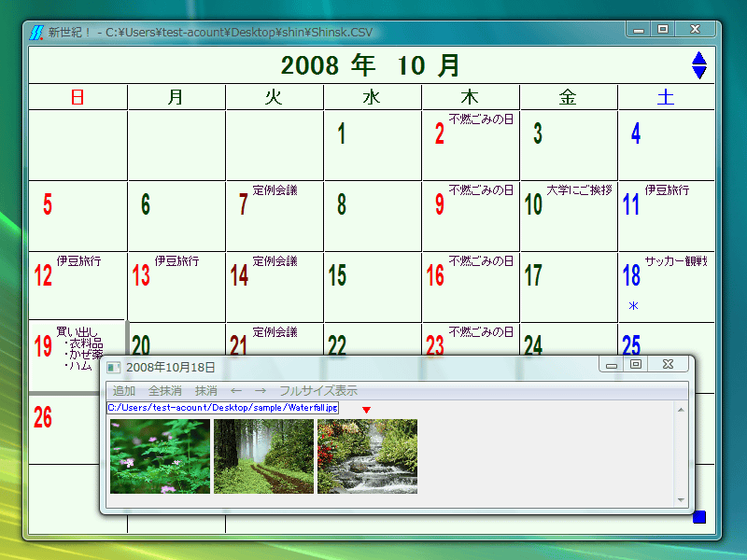Click the 金 Friday column header
Viewport: 747px width, 560px height.
point(569,97)
